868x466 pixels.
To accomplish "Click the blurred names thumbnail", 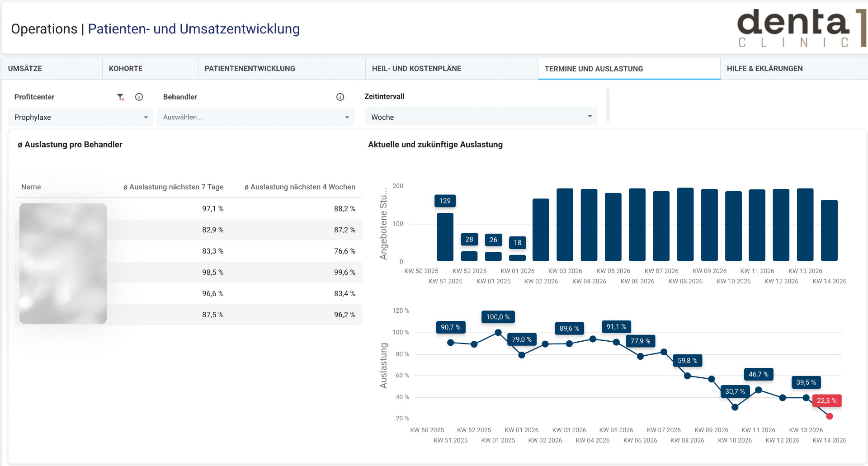I will pos(63,264).
